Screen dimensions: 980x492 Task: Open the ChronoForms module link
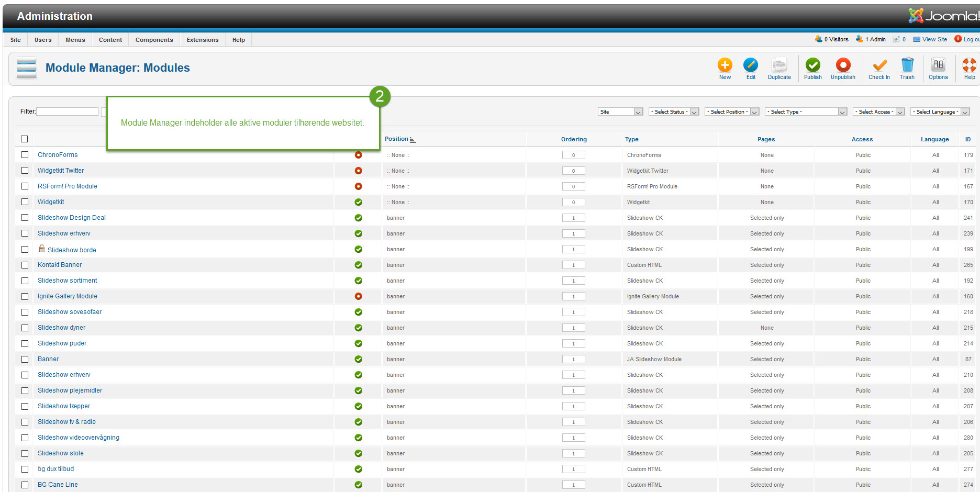[58, 155]
